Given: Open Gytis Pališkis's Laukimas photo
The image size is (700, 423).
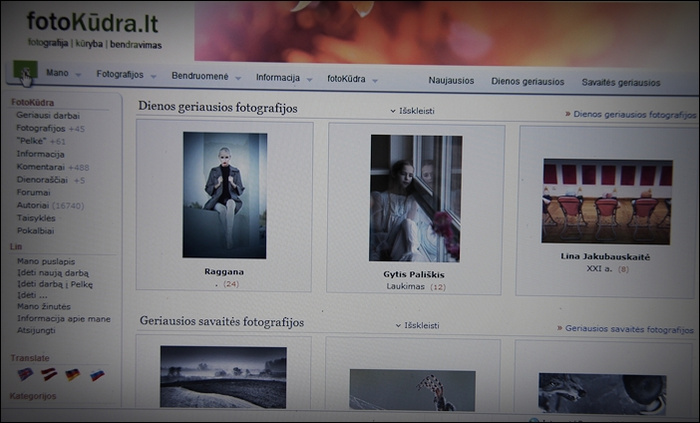Looking at the screenshot, I should click(416, 198).
